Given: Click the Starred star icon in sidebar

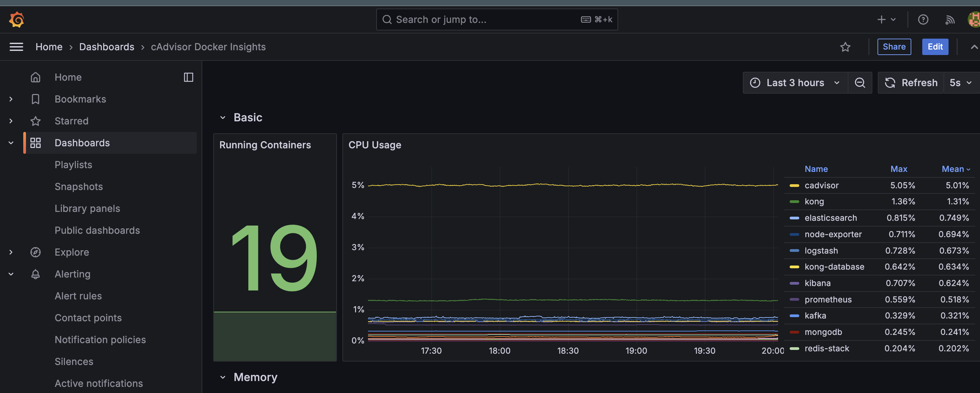Looking at the screenshot, I should [36, 121].
